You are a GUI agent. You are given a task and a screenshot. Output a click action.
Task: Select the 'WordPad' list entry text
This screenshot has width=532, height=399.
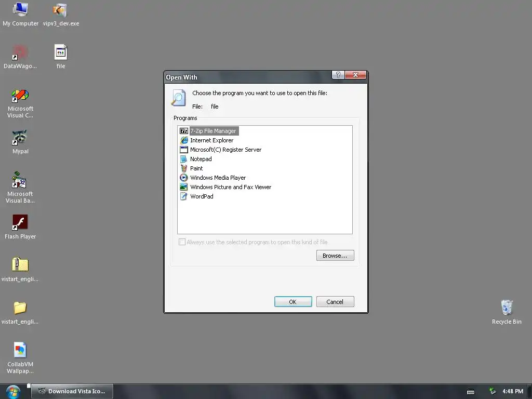coord(202,196)
